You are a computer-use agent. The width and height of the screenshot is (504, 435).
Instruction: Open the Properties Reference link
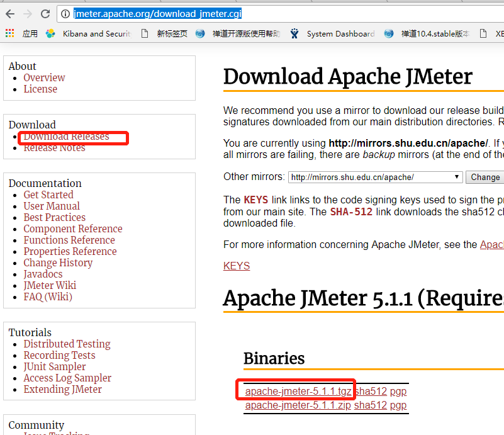coord(70,251)
